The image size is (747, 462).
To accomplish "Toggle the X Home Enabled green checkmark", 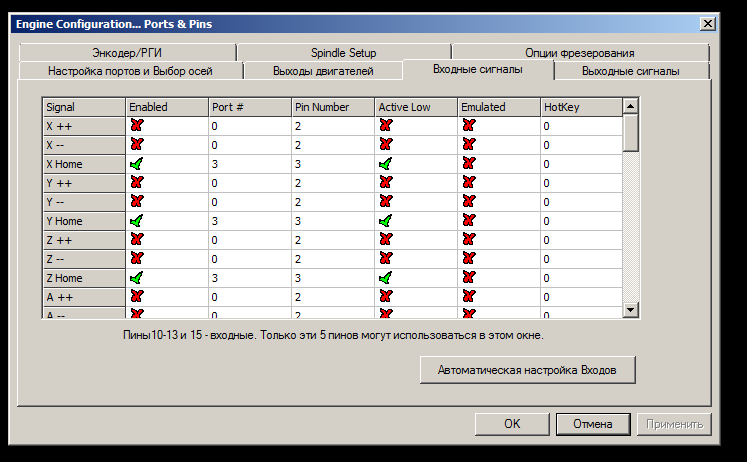I will [136, 164].
